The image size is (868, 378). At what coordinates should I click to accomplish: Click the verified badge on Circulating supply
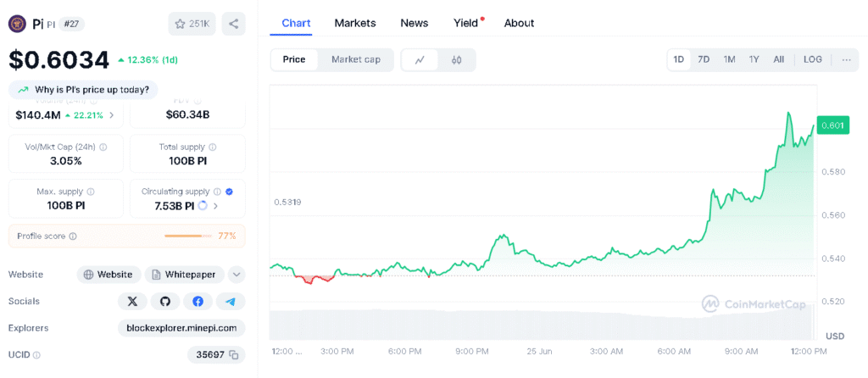pos(229,192)
